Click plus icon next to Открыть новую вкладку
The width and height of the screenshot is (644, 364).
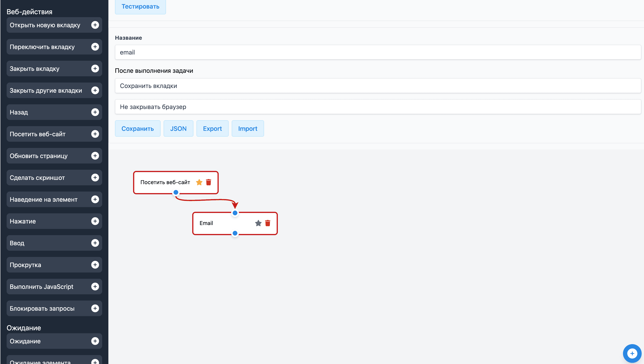95,25
